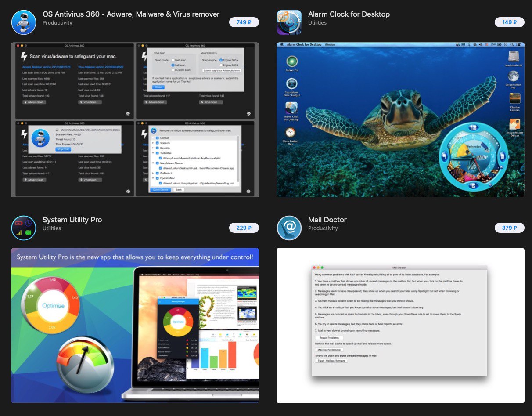Select the Engine 360A scan engine
This screenshot has height=416, width=532.
coord(221,60)
